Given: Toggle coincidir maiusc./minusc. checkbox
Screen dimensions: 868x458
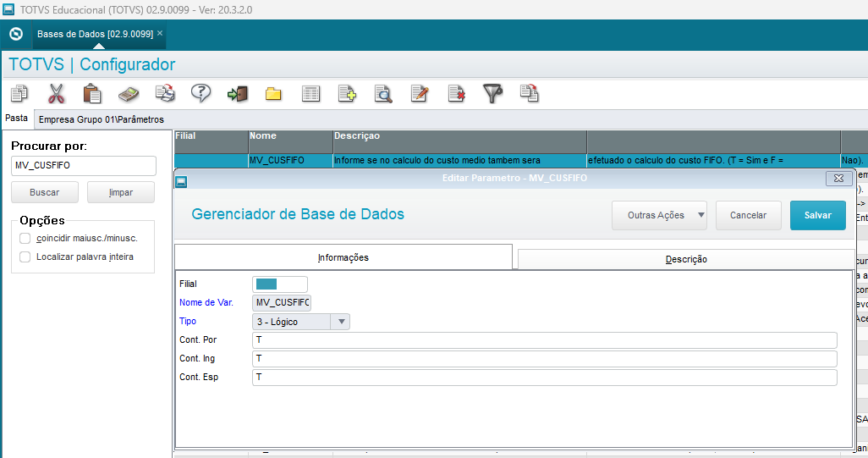Looking at the screenshot, I should [x=25, y=238].
